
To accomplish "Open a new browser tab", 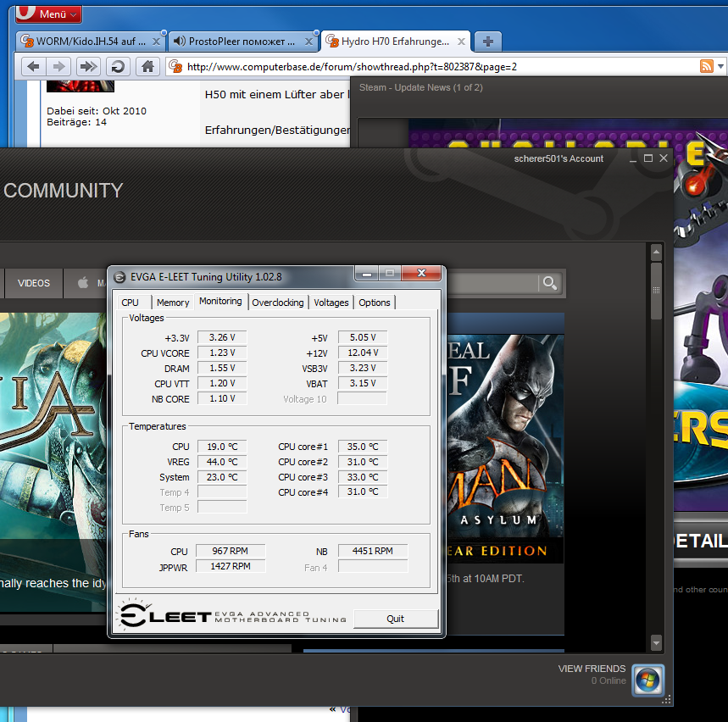I will pyautogui.click(x=488, y=42).
